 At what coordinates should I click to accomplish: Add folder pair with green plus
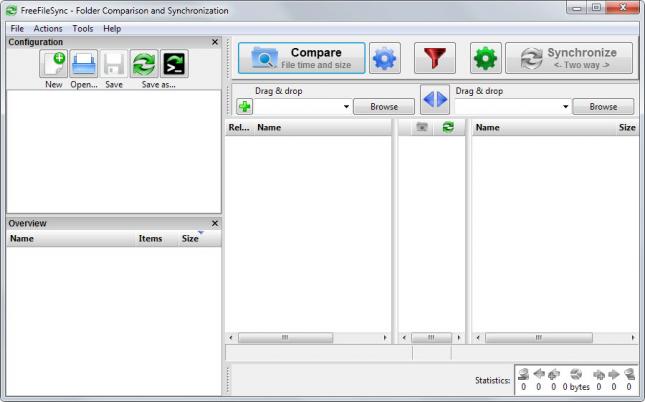[x=244, y=107]
